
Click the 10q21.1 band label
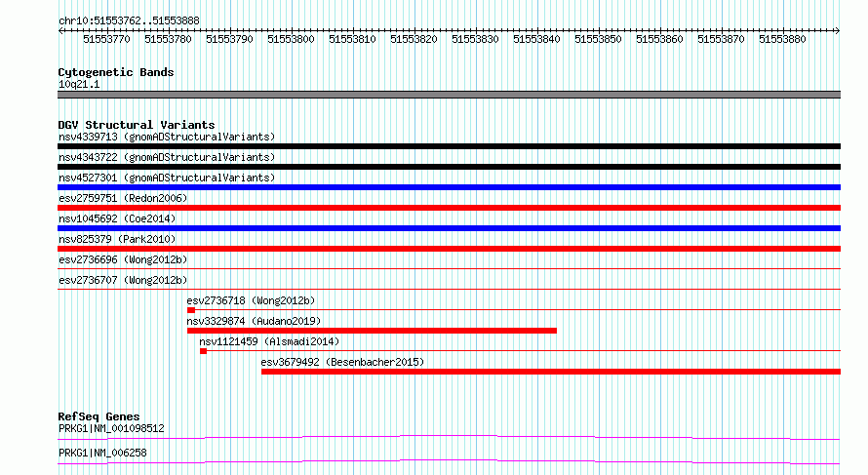(x=79, y=84)
